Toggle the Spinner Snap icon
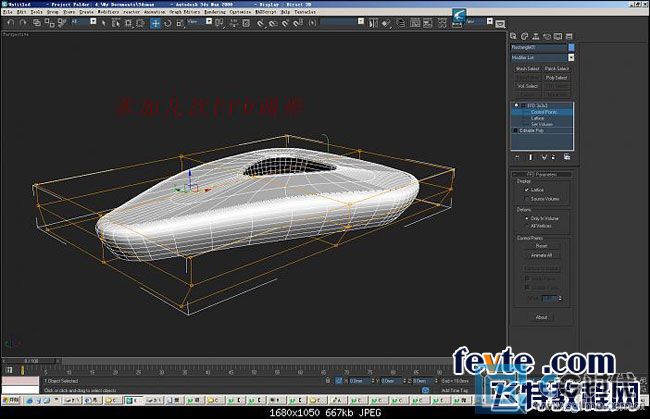 click(x=298, y=23)
